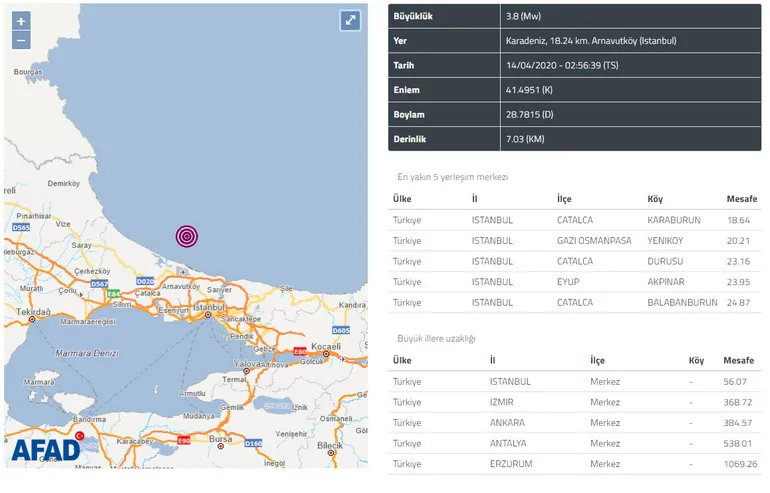Click the Büyüklük value 3.8 (Mw)
Viewport: 770px width, 493px height.
coord(526,17)
